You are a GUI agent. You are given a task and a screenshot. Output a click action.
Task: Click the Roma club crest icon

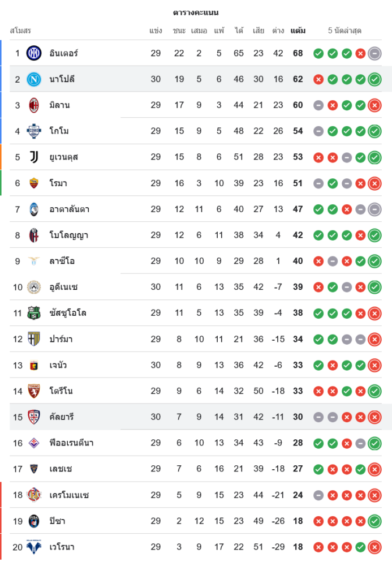coord(34,183)
